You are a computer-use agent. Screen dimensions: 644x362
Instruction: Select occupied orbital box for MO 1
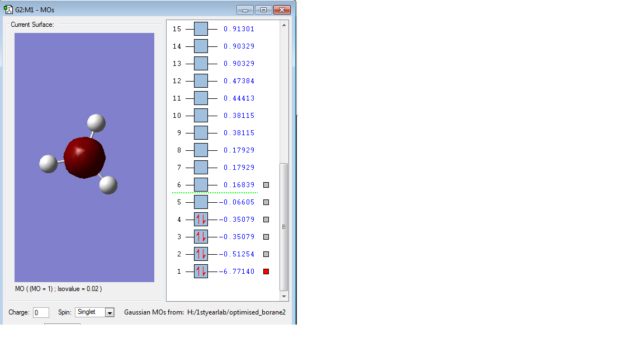point(201,271)
